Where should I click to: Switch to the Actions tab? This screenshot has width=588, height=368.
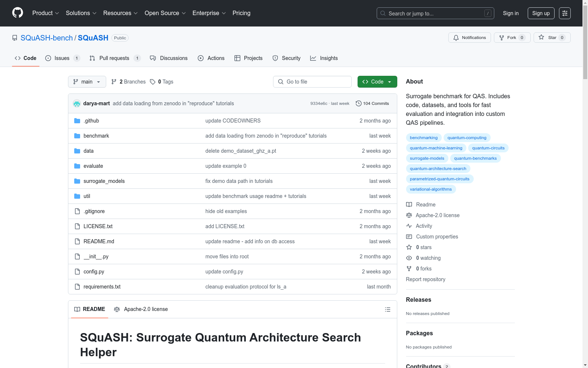[x=211, y=58]
